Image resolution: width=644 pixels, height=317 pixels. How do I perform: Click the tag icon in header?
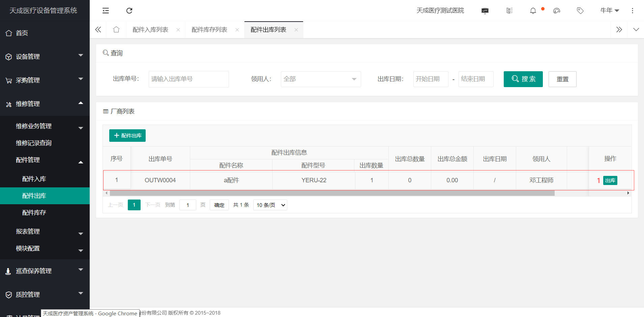(x=580, y=11)
